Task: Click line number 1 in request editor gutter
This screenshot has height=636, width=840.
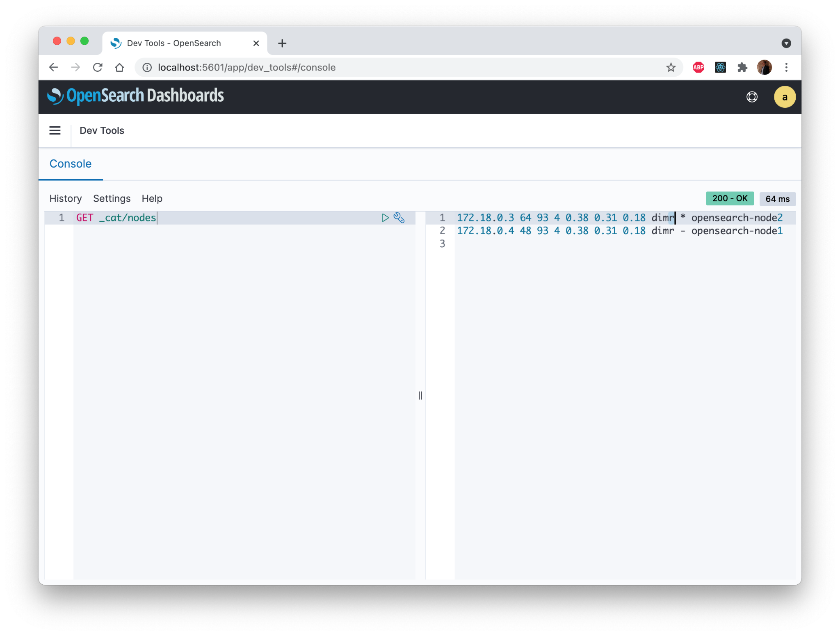Action: click(x=62, y=218)
